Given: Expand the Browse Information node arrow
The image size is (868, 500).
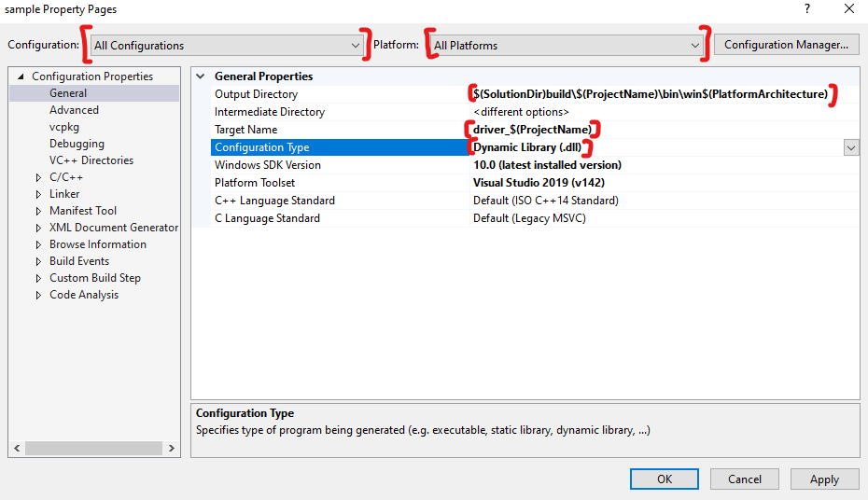Looking at the screenshot, I should (x=38, y=244).
